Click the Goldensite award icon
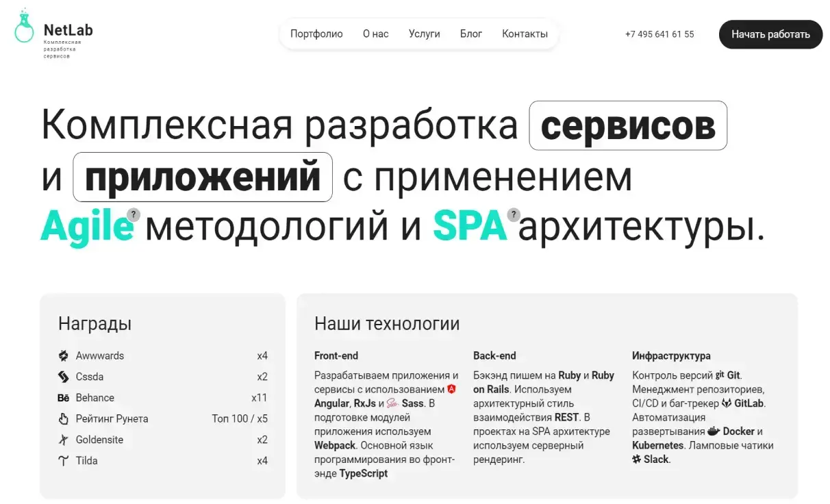 click(x=64, y=440)
